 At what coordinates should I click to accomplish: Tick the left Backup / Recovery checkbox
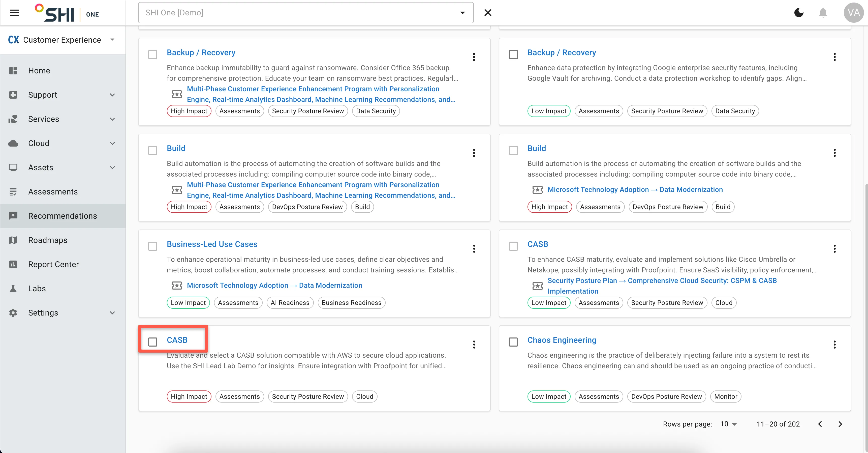153,54
